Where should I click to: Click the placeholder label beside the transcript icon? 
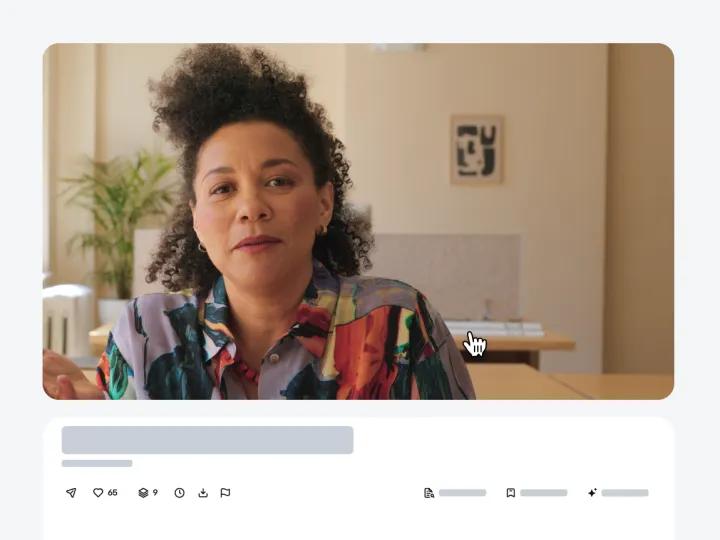click(x=462, y=493)
